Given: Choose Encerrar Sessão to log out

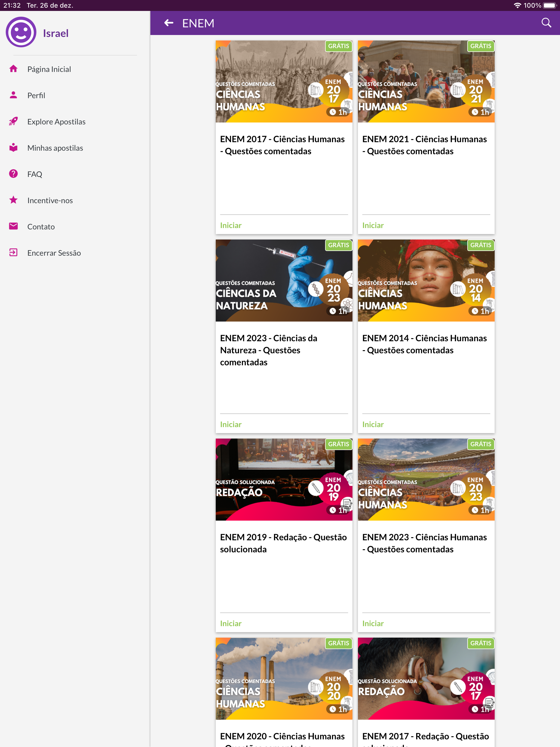Looking at the screenshot, I should pyautogui.click(x=75, y=253).
